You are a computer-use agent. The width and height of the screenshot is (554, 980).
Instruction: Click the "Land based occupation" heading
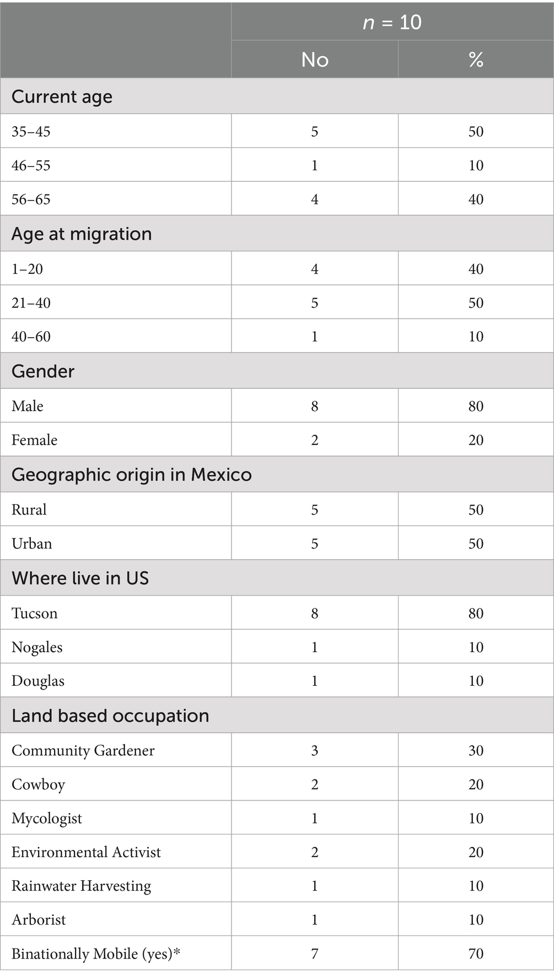pos(110,716)
